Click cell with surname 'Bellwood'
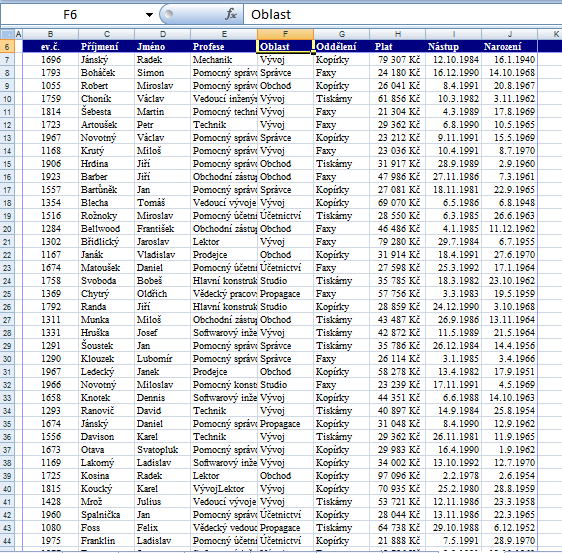This screenshot has height=553, width=562. pos(106,229)
